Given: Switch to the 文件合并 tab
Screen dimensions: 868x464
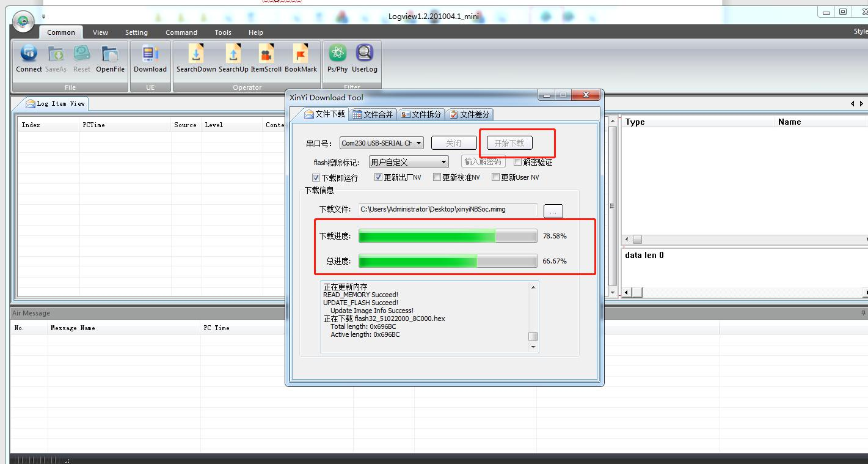Looking at the screenshot, I should 373,114.
